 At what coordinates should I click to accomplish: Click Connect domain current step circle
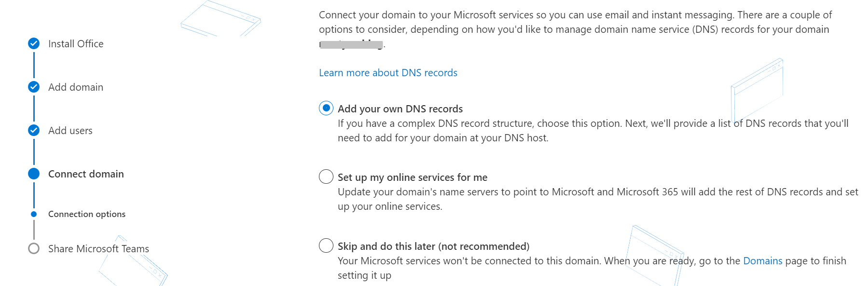click(x=34, y=174)
